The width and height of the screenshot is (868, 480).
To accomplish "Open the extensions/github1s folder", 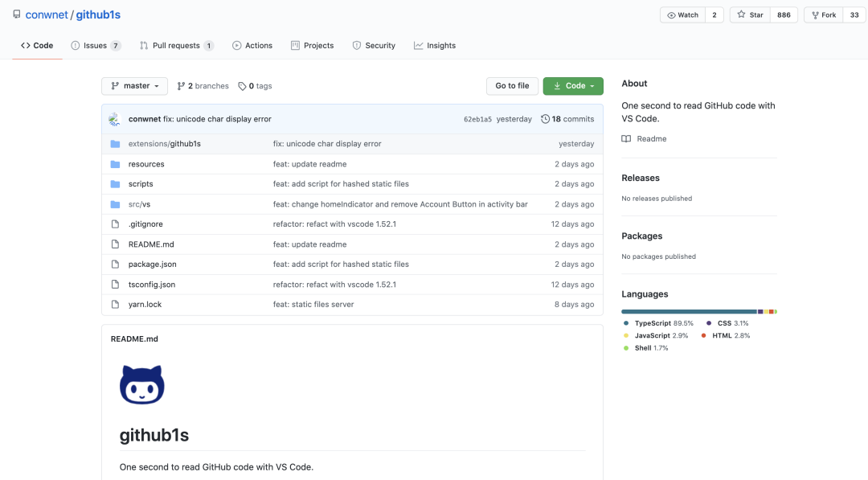I will [x=166, y=143].
